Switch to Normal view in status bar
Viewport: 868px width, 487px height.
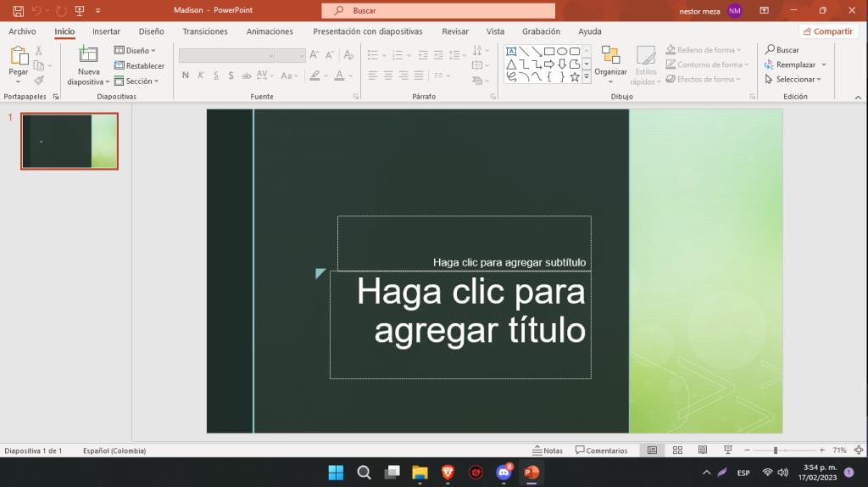pyautogui.click(x=652, y=451)
